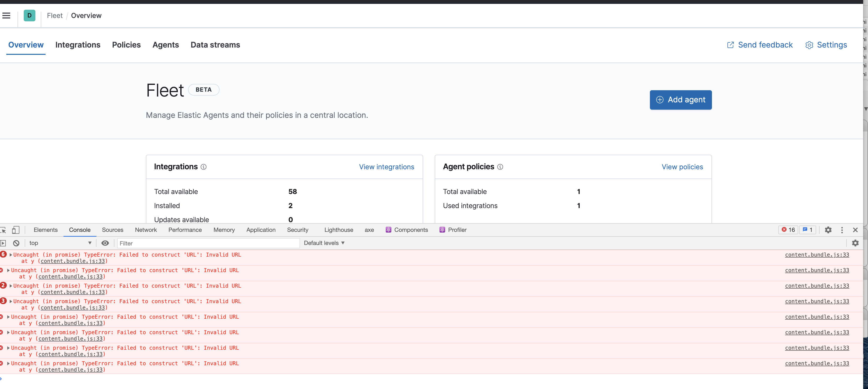
Task: Click the View integrations link
Action: click(387, 167)
